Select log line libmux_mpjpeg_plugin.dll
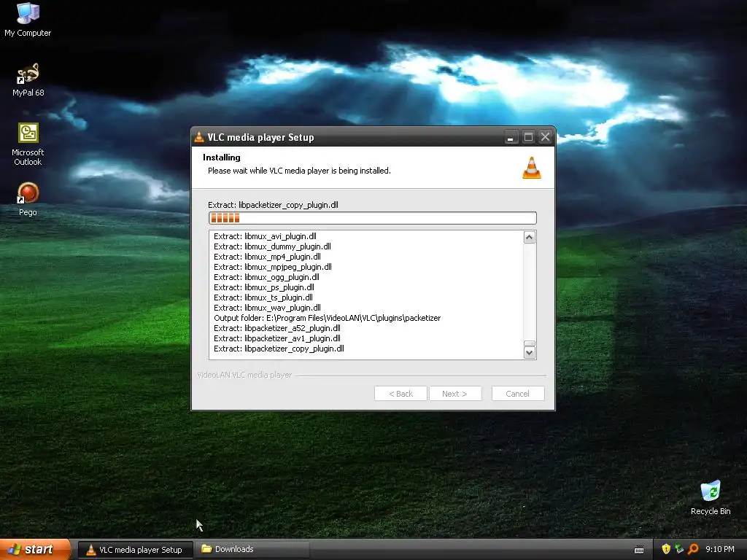Screen dimensions: 747x560 273,267
